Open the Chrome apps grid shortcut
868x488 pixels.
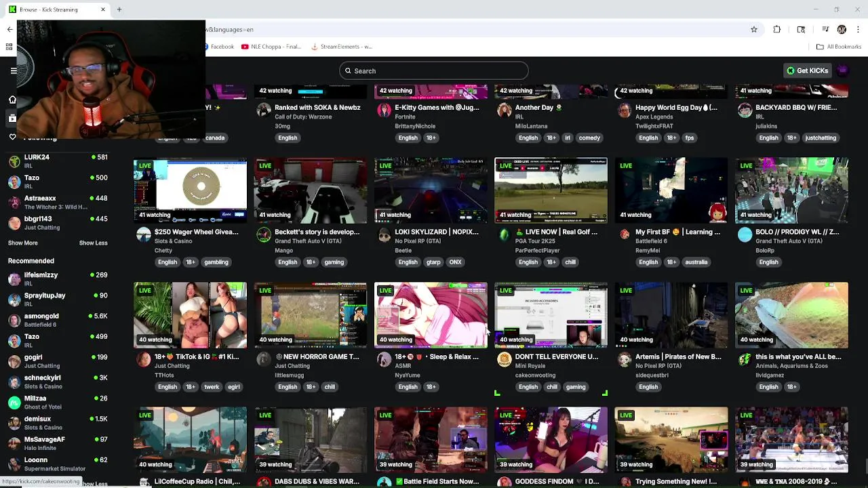[x=9, y=47]
